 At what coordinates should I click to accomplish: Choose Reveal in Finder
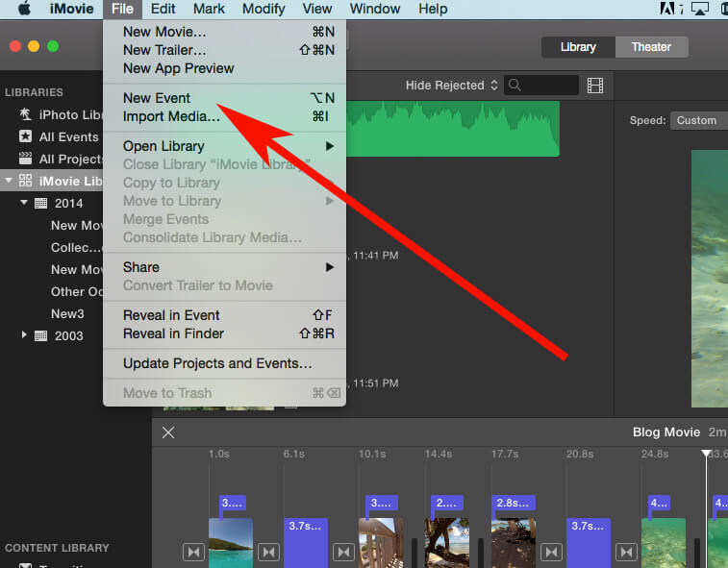click(x=225, y=333)
